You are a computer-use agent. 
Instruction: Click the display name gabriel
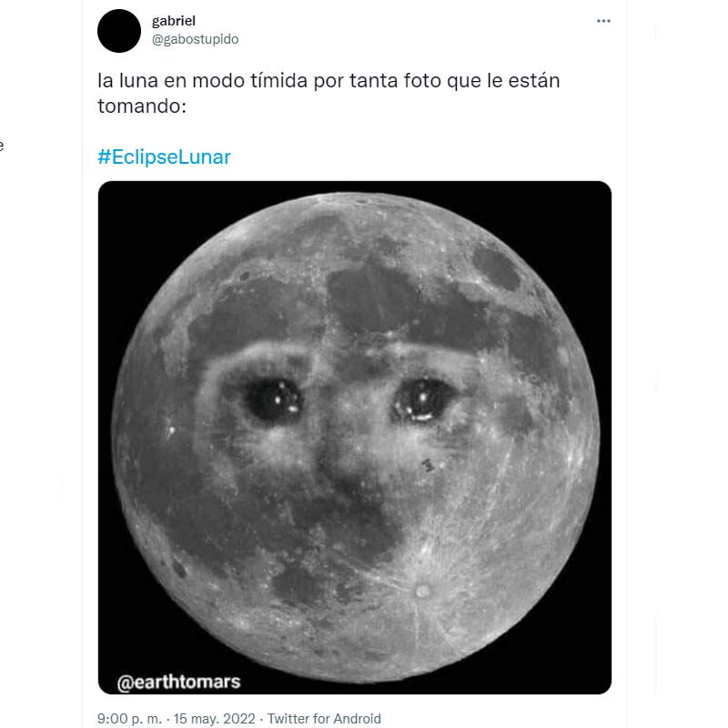click(x=173, y=21)
